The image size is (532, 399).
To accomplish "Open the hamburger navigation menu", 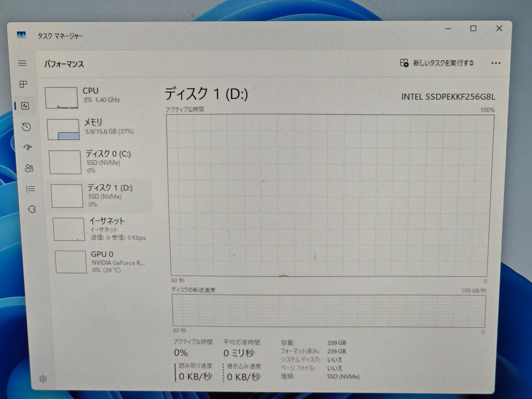I will 22,63.
